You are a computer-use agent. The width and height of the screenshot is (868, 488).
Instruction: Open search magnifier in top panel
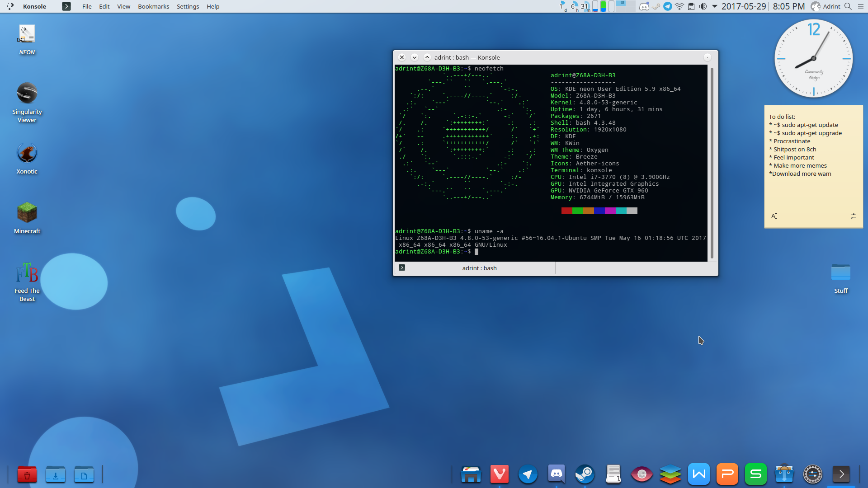click(848, 6)
